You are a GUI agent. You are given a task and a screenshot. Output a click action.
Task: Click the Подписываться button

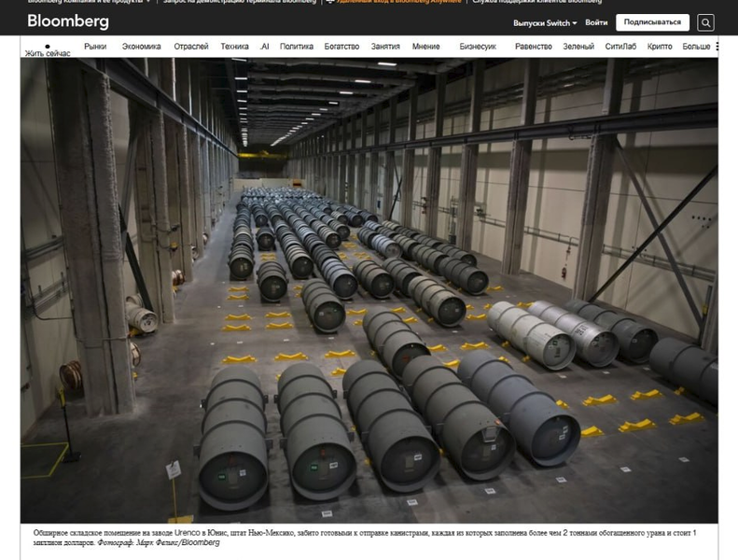(652, 22)
